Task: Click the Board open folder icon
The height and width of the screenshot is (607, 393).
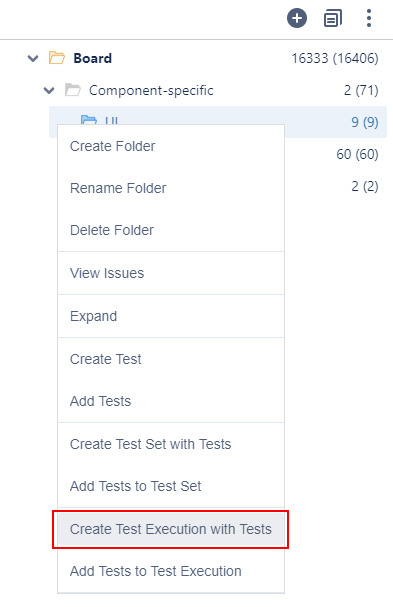Action: tap(57, 58)
